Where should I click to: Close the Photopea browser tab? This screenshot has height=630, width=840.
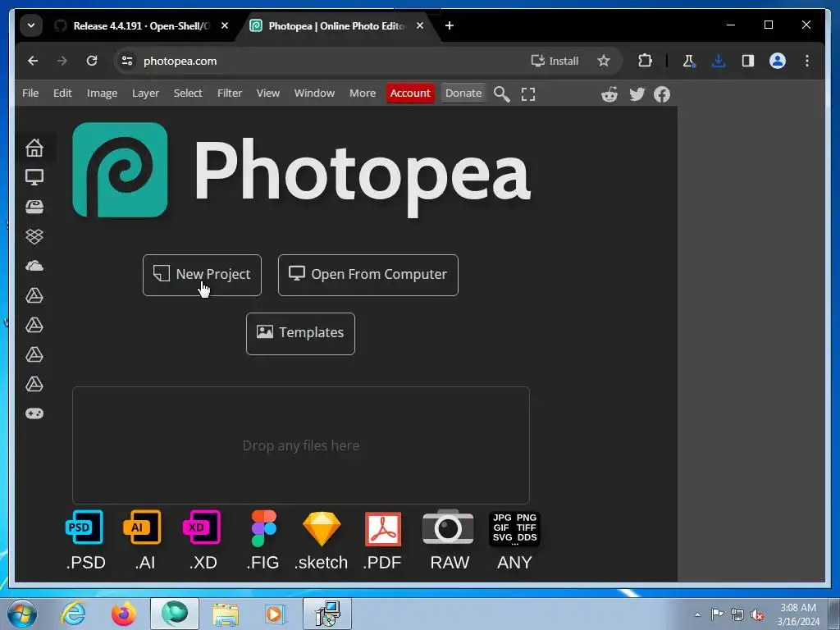420,25
